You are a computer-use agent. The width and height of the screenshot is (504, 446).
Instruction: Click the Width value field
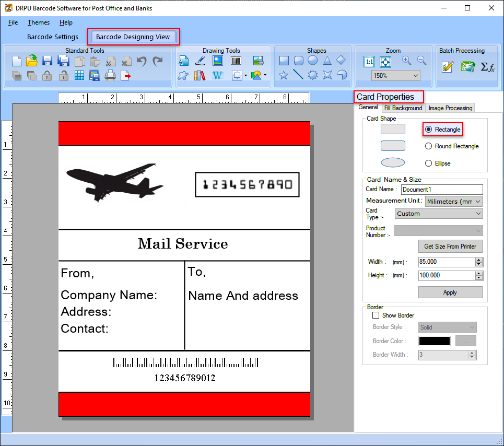click(447, 262)
